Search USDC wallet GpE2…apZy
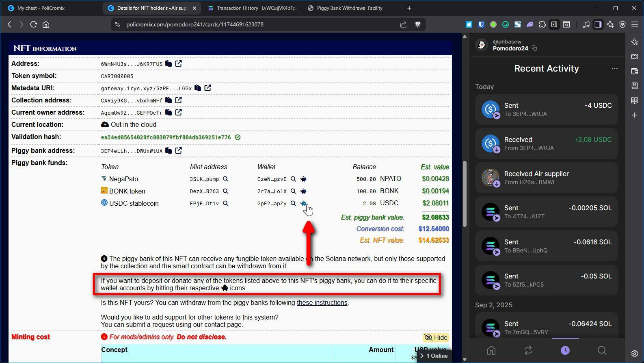 pyautogui.click(x=293, y=204)
